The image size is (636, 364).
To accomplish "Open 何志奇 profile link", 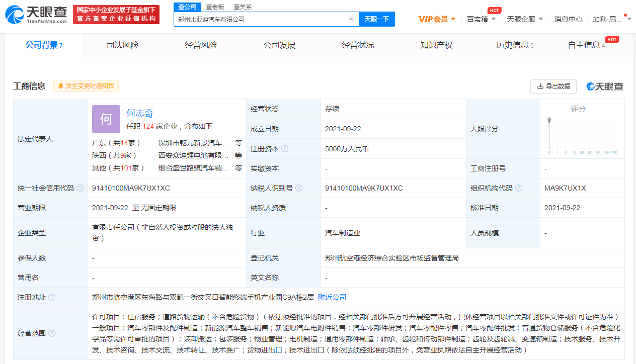I will (x=140, y=113).
